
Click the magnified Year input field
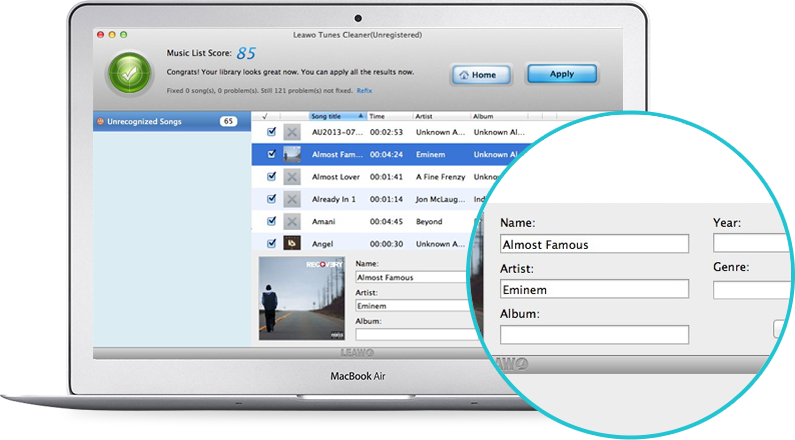(x=751, y=243)
